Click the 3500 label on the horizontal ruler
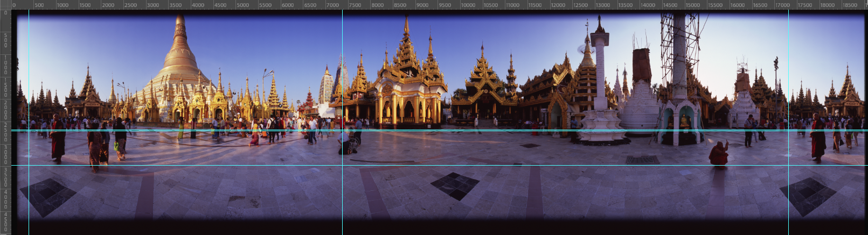 point(176,5)
